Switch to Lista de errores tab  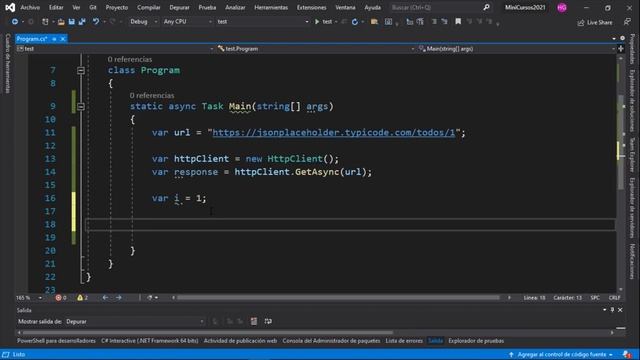(x=404, y=341)
